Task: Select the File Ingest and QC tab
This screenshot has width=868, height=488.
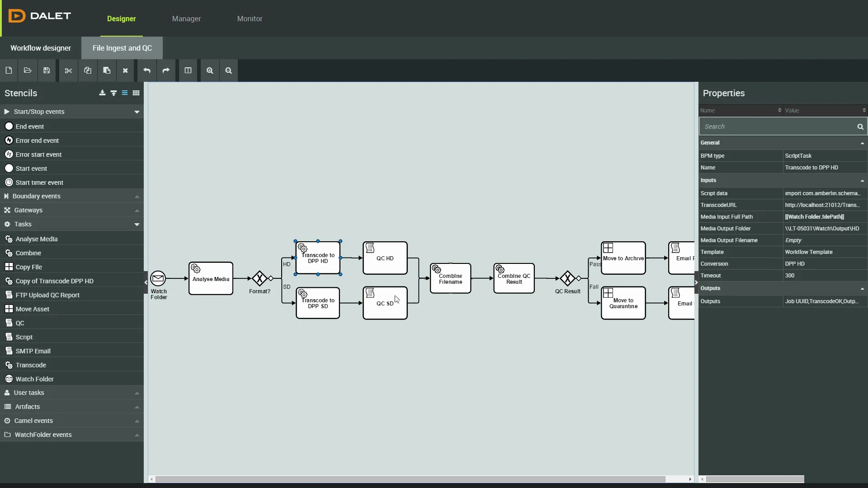Action: 122,48
